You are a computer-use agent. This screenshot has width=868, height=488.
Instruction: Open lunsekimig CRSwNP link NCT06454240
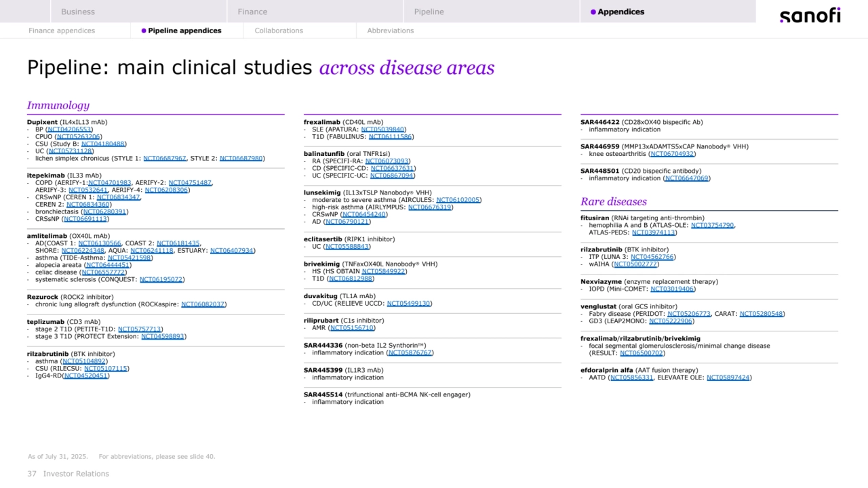click(363, 214)
